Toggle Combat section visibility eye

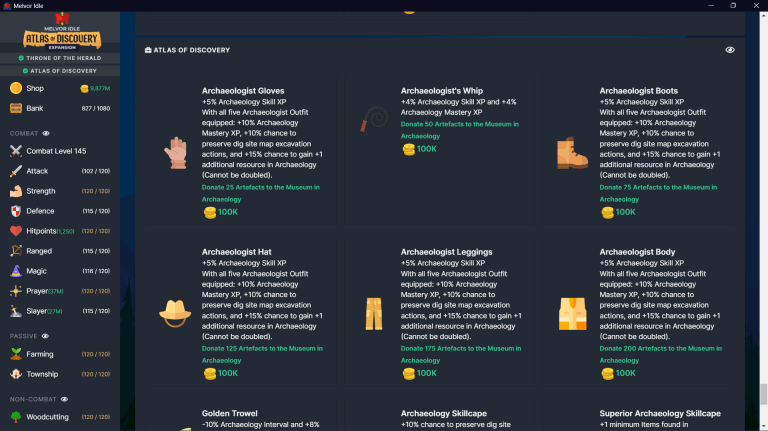[x=46, y=133]
